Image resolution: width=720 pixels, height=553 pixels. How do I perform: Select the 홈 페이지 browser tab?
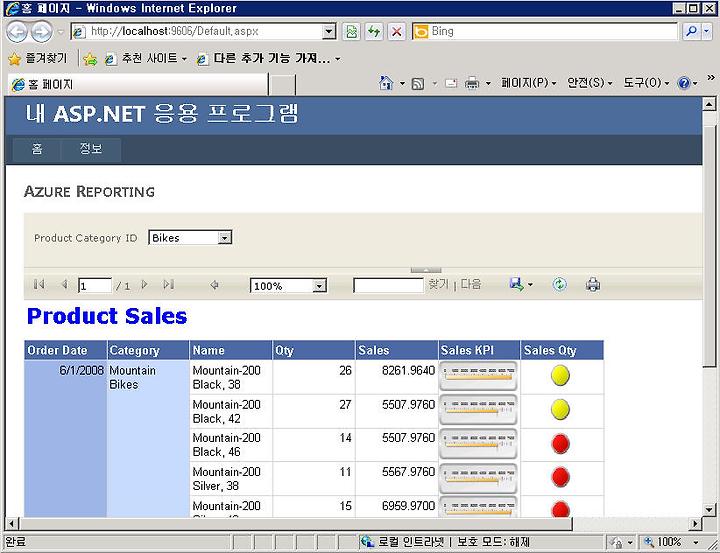click(138, 85)
